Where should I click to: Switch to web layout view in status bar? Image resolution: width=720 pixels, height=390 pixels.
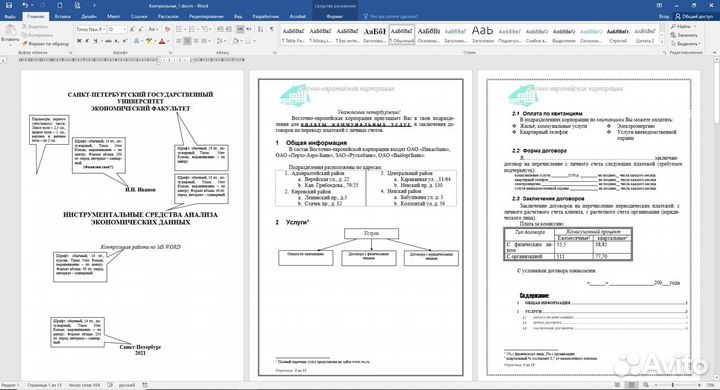point(645,385)
